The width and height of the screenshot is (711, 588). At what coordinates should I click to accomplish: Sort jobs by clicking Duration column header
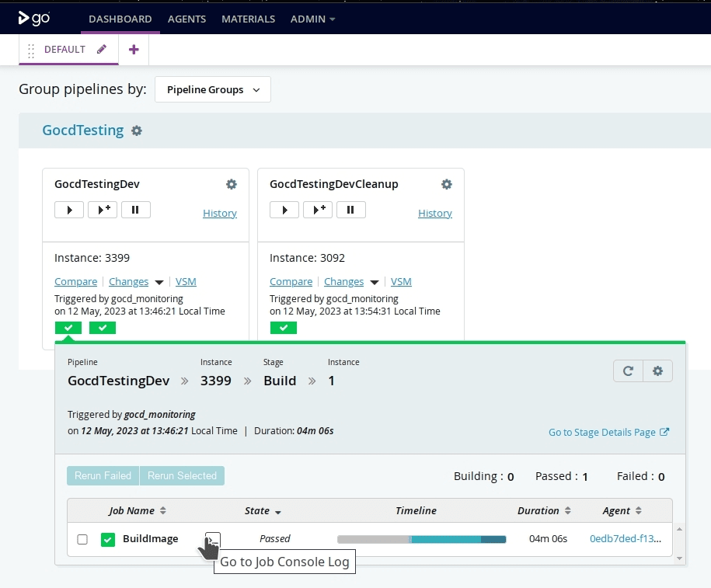pyautogui.click(x=539, y=511)
